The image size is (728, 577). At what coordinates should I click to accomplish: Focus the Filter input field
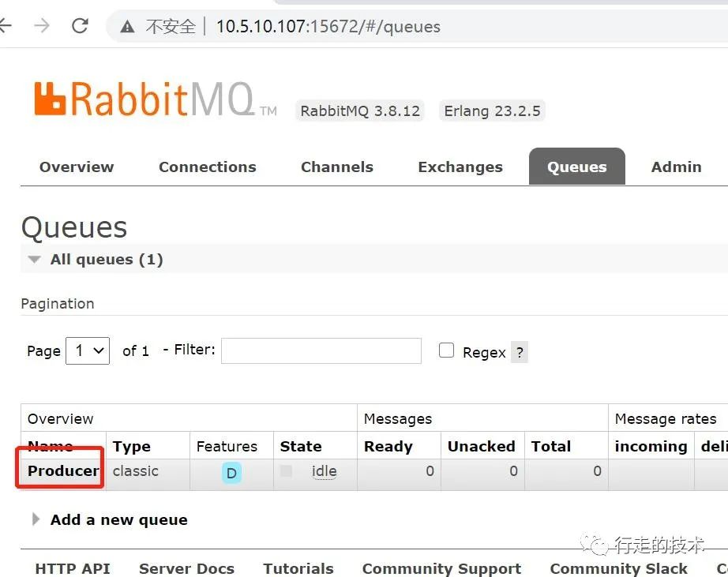(x=321, y=351)
